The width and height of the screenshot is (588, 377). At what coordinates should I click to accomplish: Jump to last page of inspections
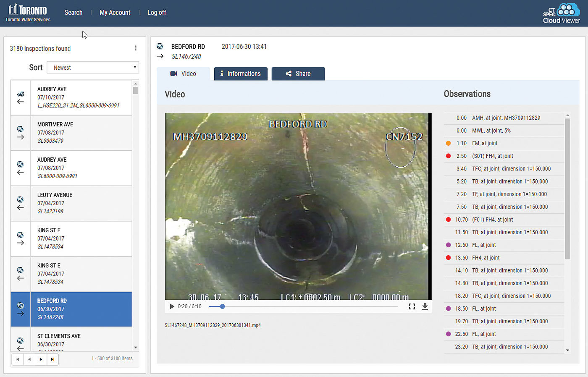[x=52, y=359]
